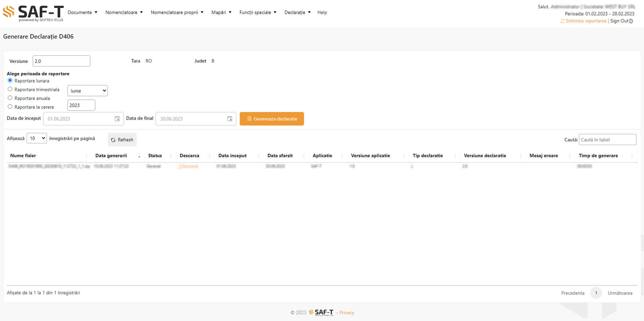Enable Raportare la cerere option
The width and height of the screenshot is (644, 321).
pyautogui.click(x=10, y=107)
